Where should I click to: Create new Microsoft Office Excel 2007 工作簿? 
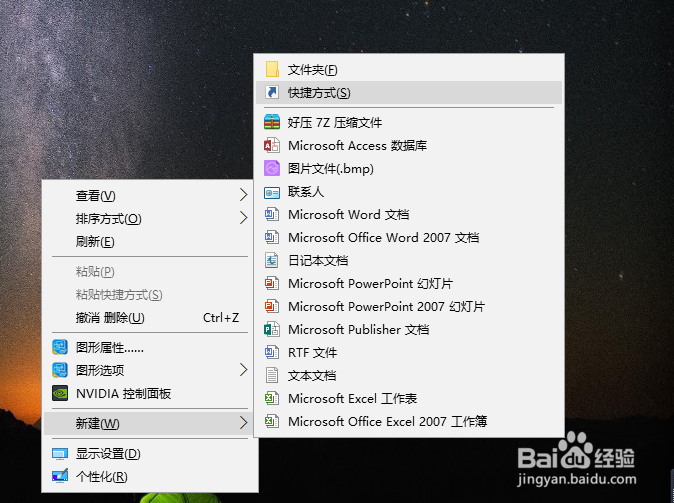coord(409,421)
